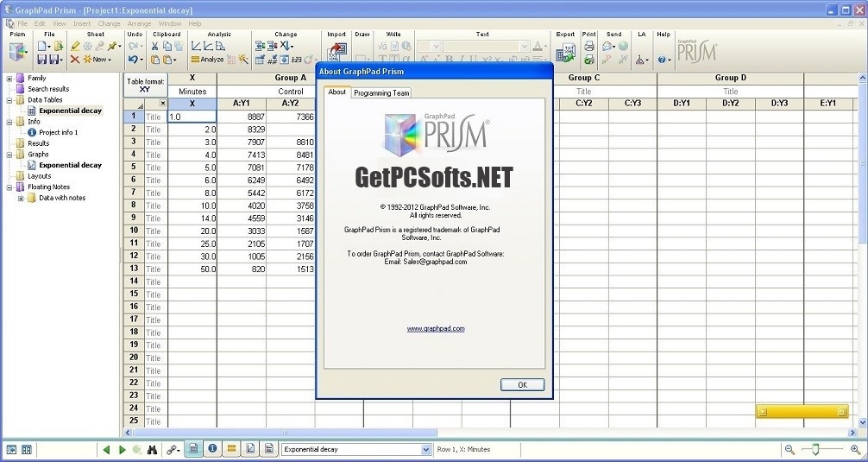Image resolution: width=868 pixels, height=462 pixels.
Task: Click the New file icon
Action: pyautogui.click(x=42, y=46)
